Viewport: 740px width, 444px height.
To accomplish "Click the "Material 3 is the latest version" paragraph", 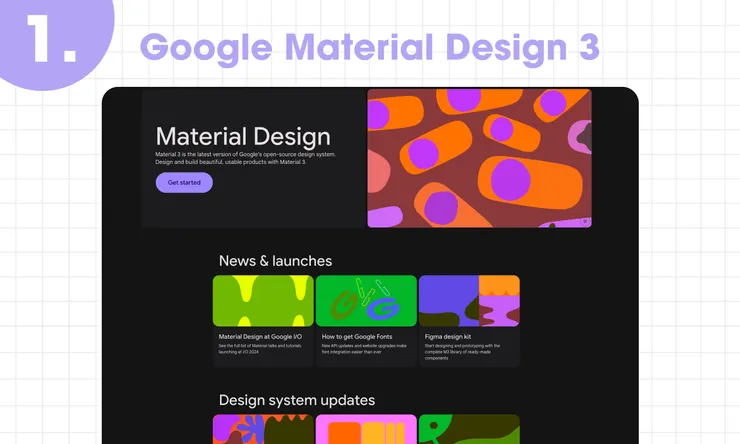I will click(x=245, y=158).
